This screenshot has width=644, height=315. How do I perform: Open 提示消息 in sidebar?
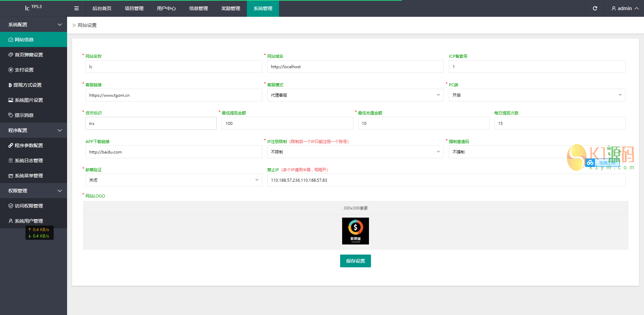tap(34, 115)
